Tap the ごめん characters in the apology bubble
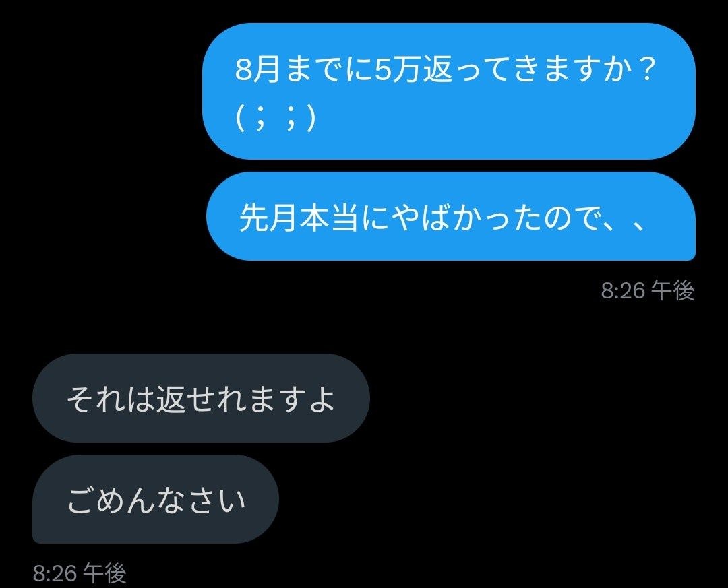 pos(110,500)
